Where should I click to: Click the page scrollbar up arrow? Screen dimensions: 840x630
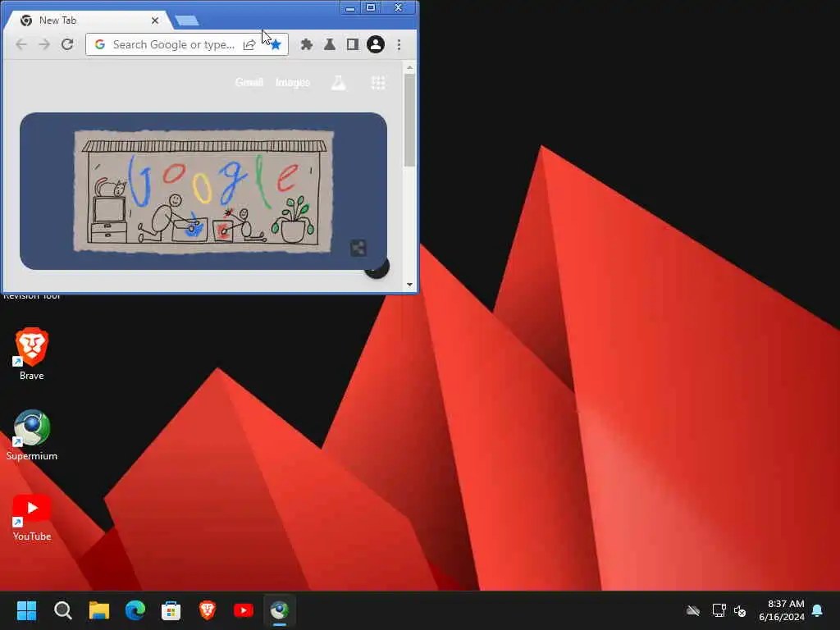410,67
